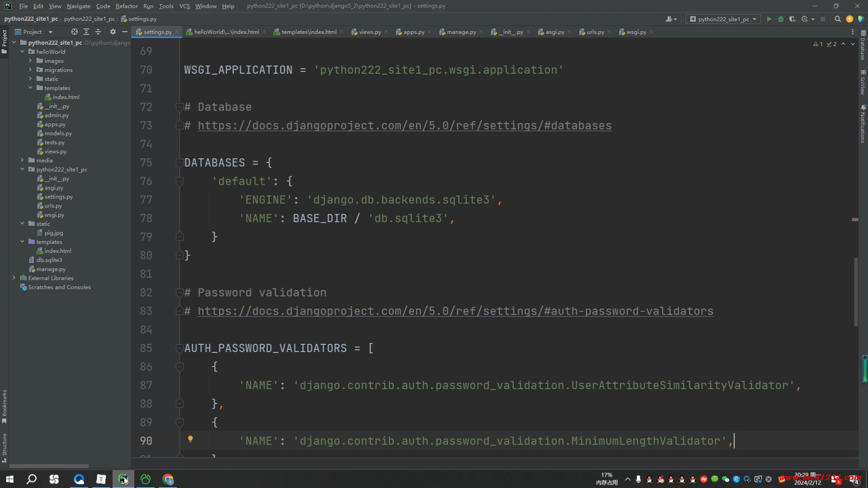
Task: Open the Notifications tool window
Action: [x=863, y=124]
